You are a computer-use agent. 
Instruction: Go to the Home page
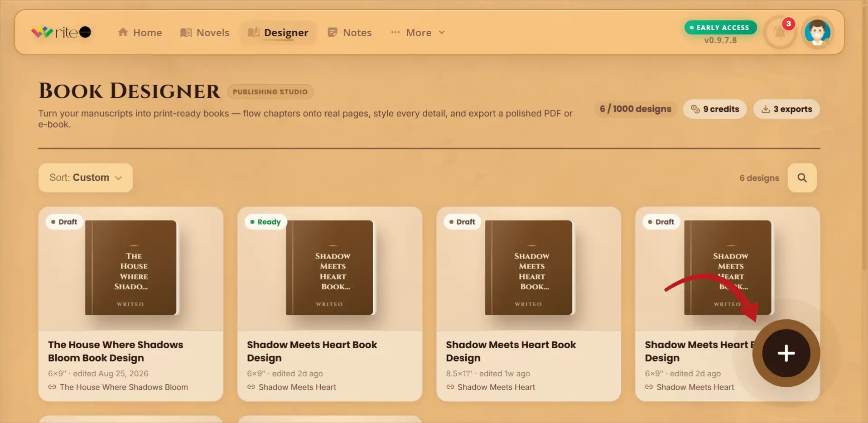(140, 33)
